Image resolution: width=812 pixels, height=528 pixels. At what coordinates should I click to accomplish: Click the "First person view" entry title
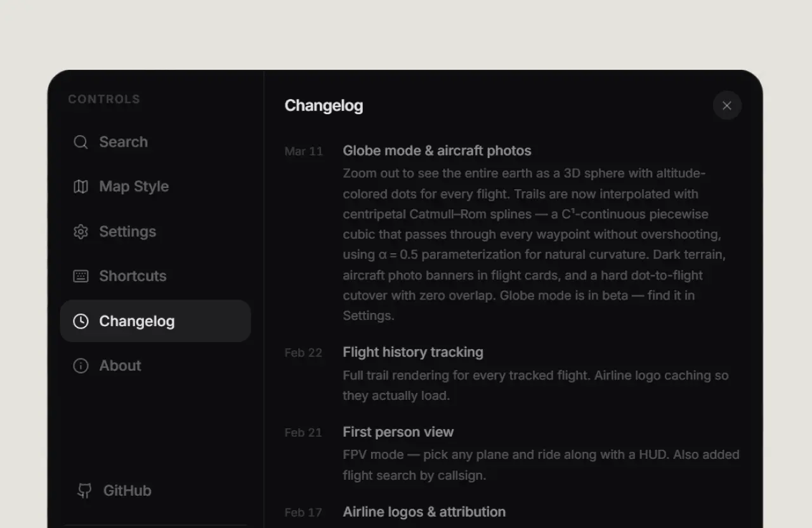[x=398, y=432]
